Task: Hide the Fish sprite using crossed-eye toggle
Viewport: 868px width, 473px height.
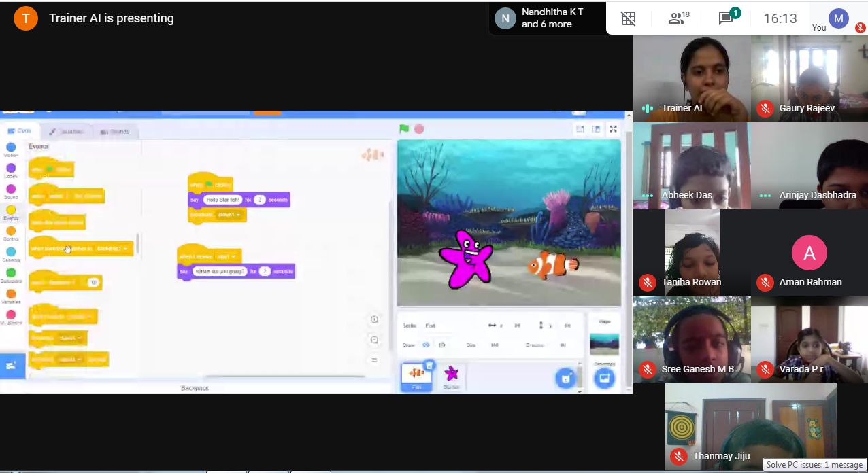Action: tap(442, 345)
